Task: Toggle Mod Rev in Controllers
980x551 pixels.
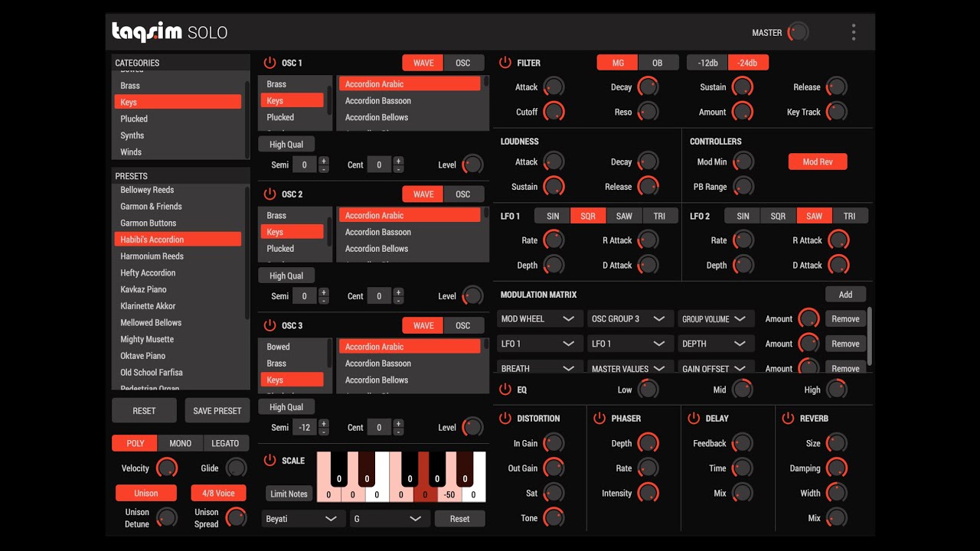Action: pos(818,161)
